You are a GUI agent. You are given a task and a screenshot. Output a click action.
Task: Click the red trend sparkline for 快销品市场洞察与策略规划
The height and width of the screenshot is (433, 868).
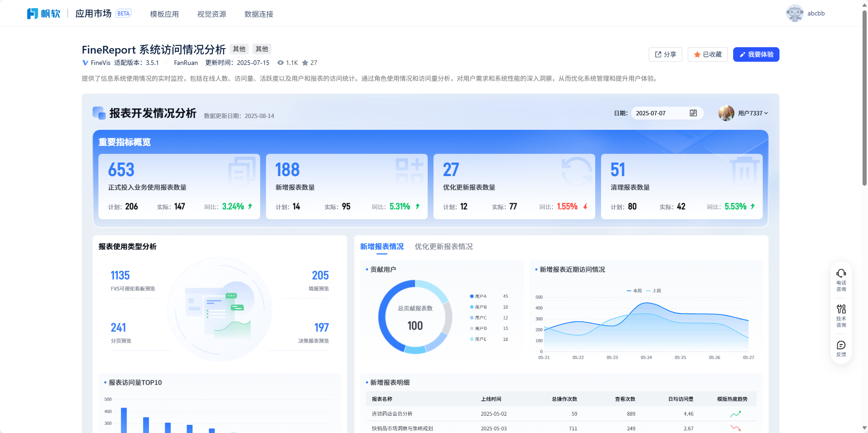tap(735, 428)
